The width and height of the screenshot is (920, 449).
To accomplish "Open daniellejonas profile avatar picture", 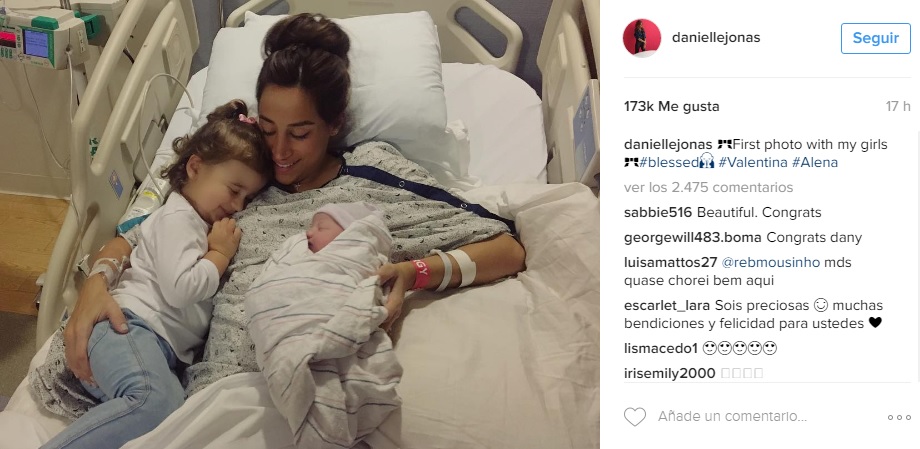I will click(641, 38).
